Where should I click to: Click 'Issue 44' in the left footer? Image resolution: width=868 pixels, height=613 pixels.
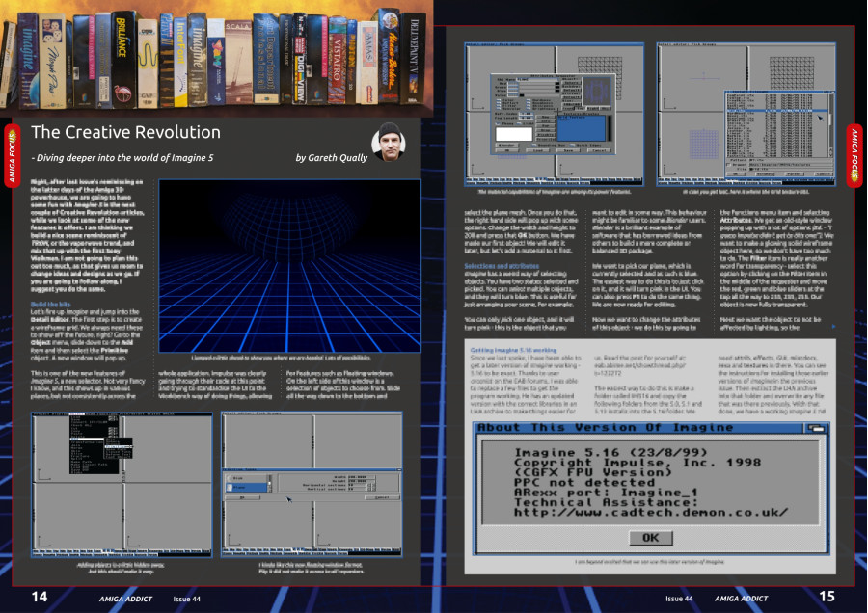click(186, 599)
